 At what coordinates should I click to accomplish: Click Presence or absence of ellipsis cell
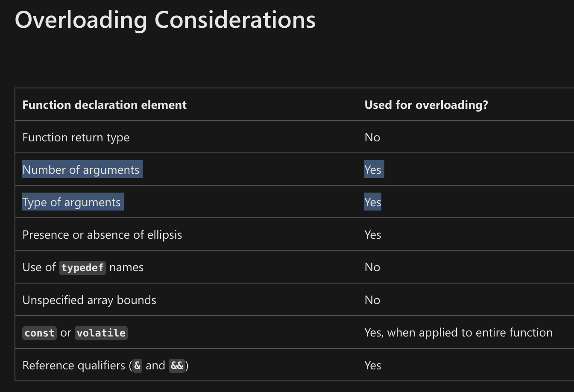click(102, 235)
